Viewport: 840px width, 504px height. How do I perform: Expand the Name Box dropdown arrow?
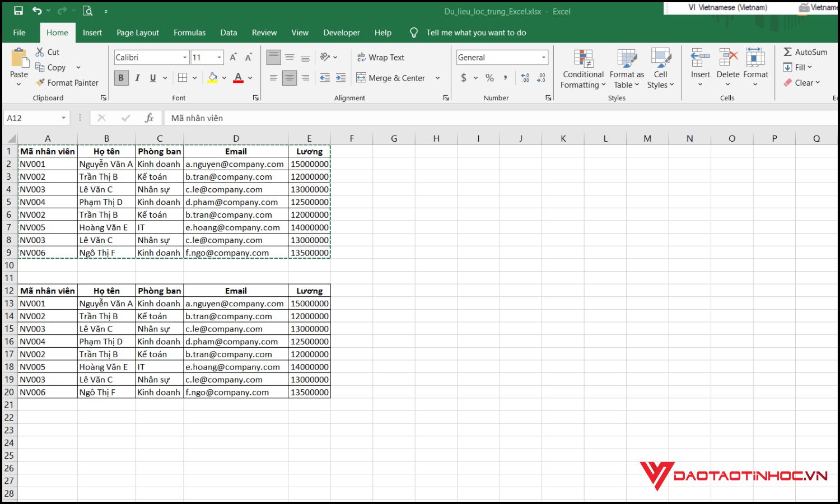click(63, 118)
